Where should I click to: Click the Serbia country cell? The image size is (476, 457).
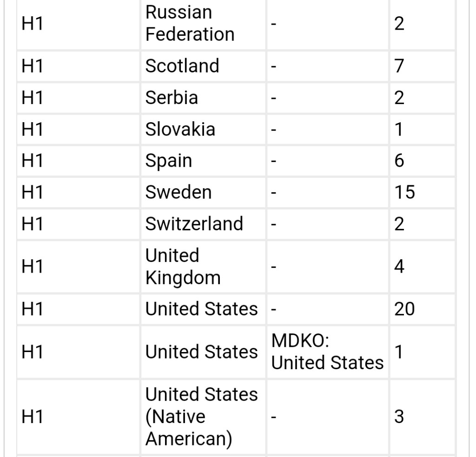click(172, 98)
